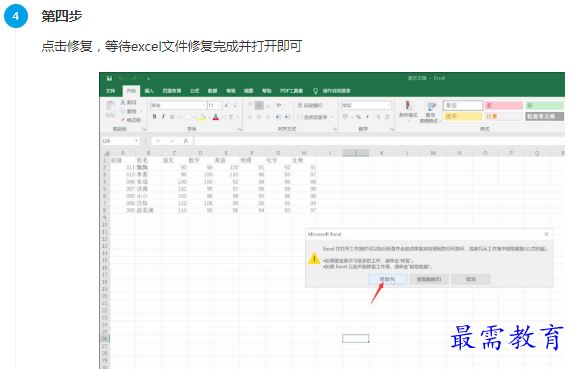
Task: Click increase decimal icon
Action: [x=379, y=117]
